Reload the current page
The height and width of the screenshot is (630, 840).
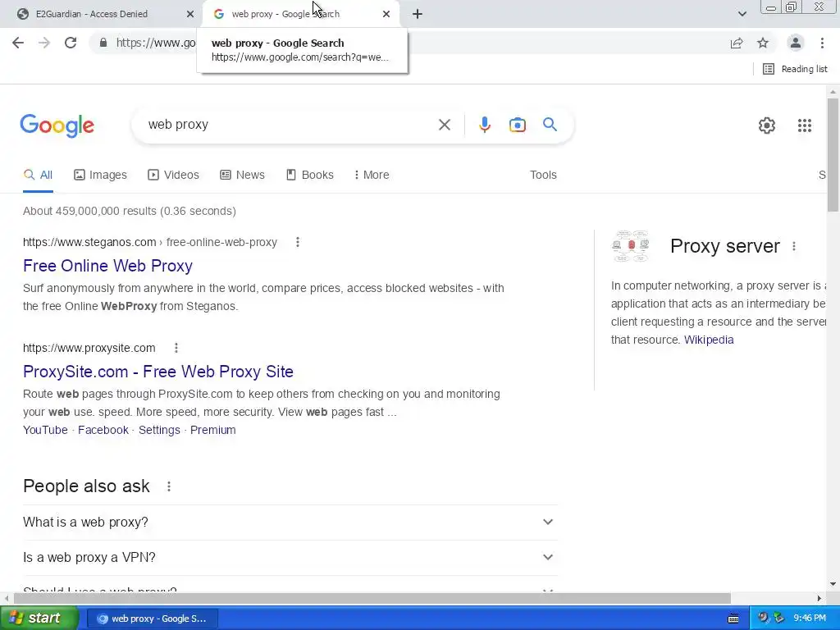(71, 43)
